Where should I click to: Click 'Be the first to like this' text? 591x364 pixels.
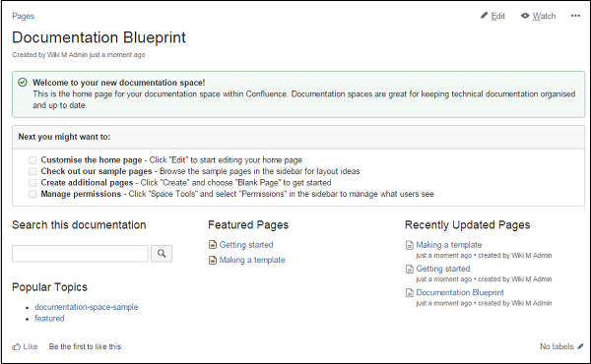coord(85,346)
